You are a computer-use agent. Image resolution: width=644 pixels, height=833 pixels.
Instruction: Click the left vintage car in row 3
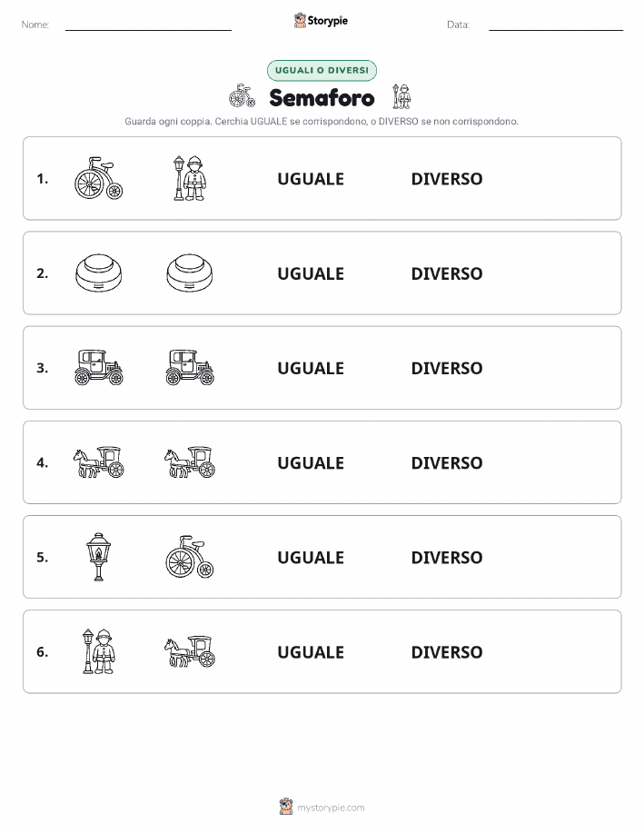[98, 367]
